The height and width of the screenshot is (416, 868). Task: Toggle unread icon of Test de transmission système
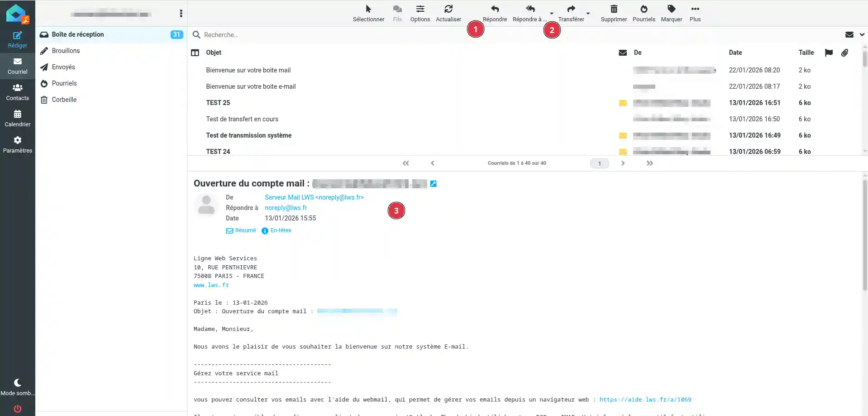(x=623, y=135)
